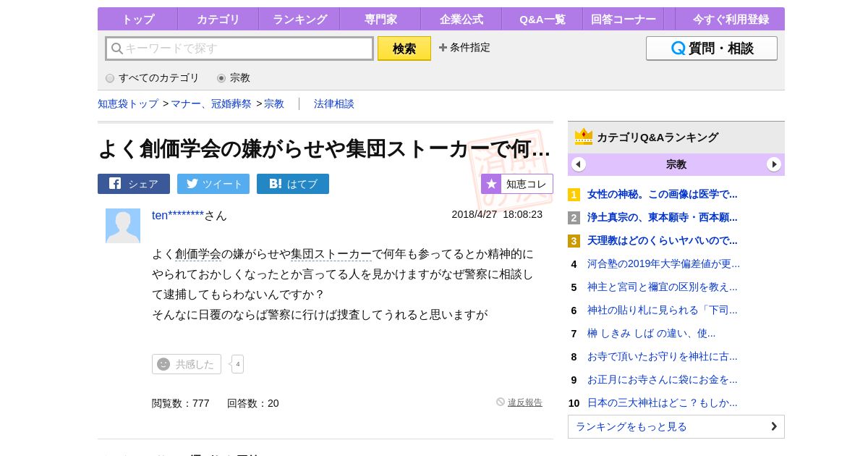The height and width of the screenshot is (456, 868).
Task: Add to 知恵コレ star button
Action: pos(517,184)
